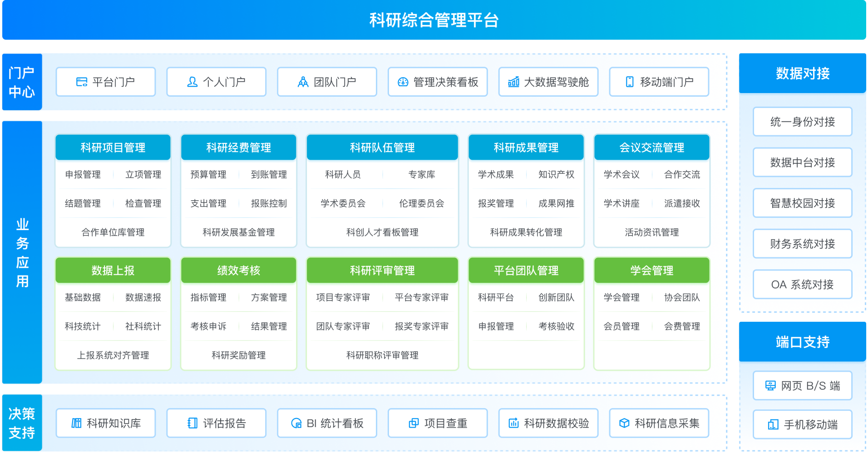Click the 管理决策看板 dashboard icon

(403, 82)
